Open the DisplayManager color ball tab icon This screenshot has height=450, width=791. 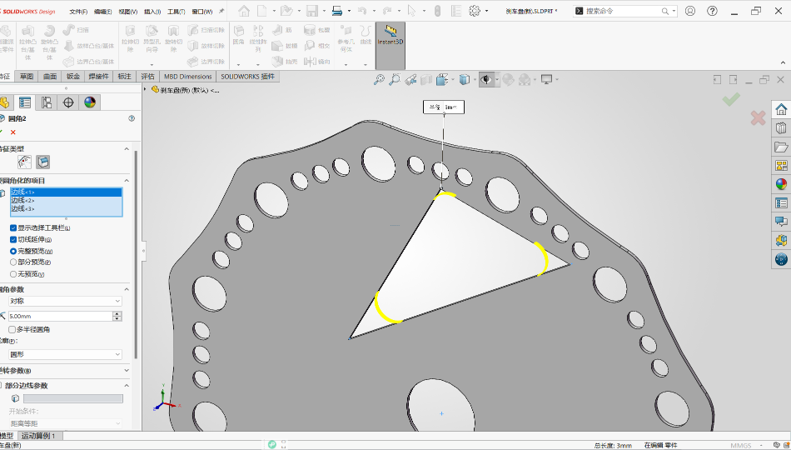(90, 102)
